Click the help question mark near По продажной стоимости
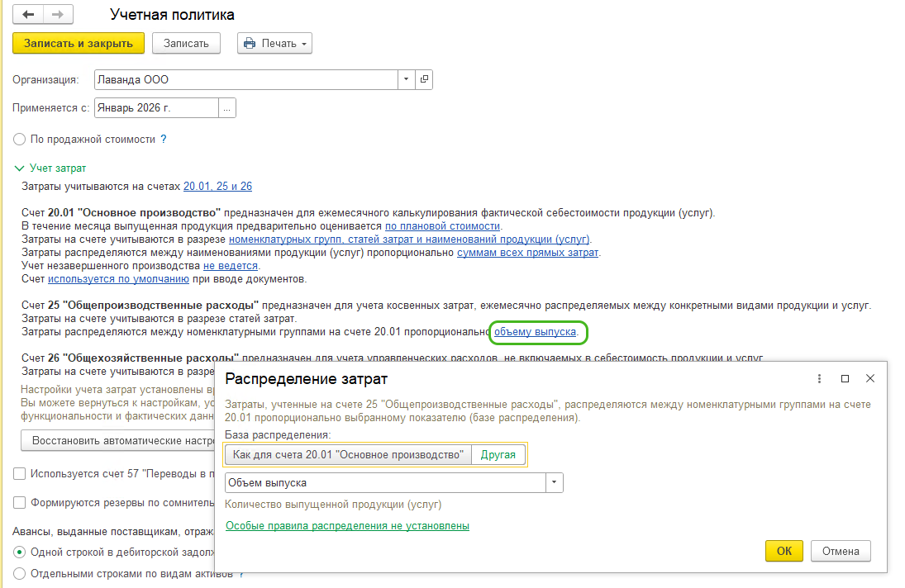 (x=164, y=140)
